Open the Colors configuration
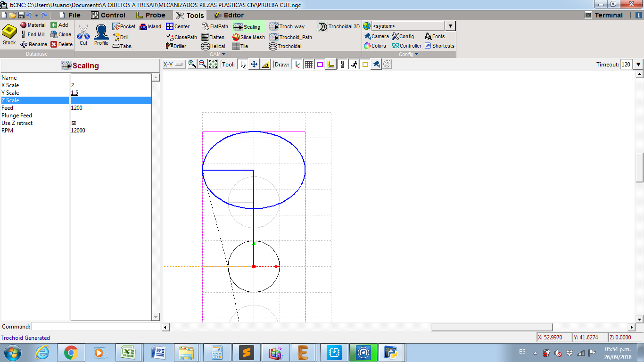This screenshot has width=644, height=362. (374, 46)
